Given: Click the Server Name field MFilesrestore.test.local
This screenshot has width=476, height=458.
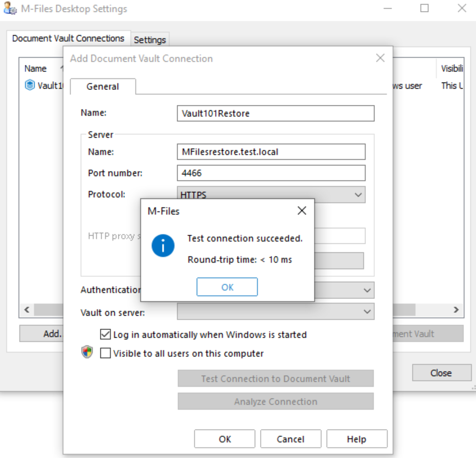Looking at the screenshot, I should point(271,152).
